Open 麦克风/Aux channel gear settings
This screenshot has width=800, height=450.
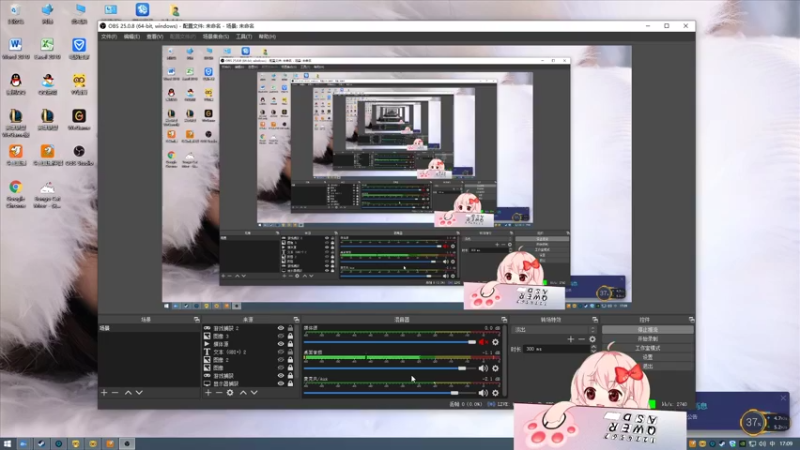click(495, 393)
